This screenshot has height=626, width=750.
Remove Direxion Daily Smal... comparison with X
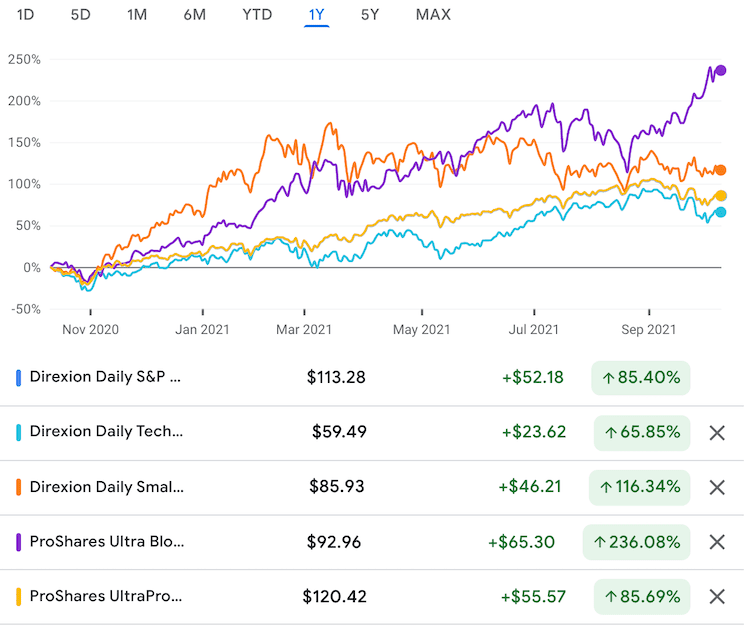click(x=717, y=488)
